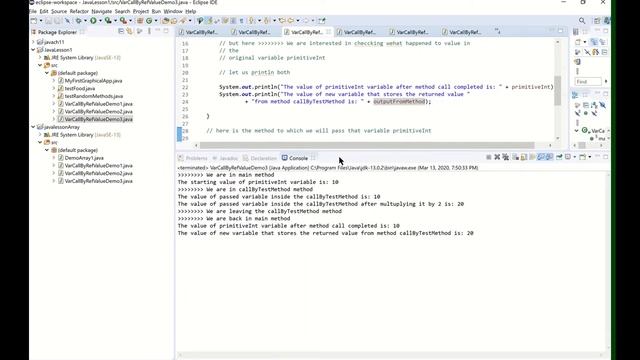Viewport: 640px width, 360px height.
Task: Open the Window menu
Action: click(173, 11)
